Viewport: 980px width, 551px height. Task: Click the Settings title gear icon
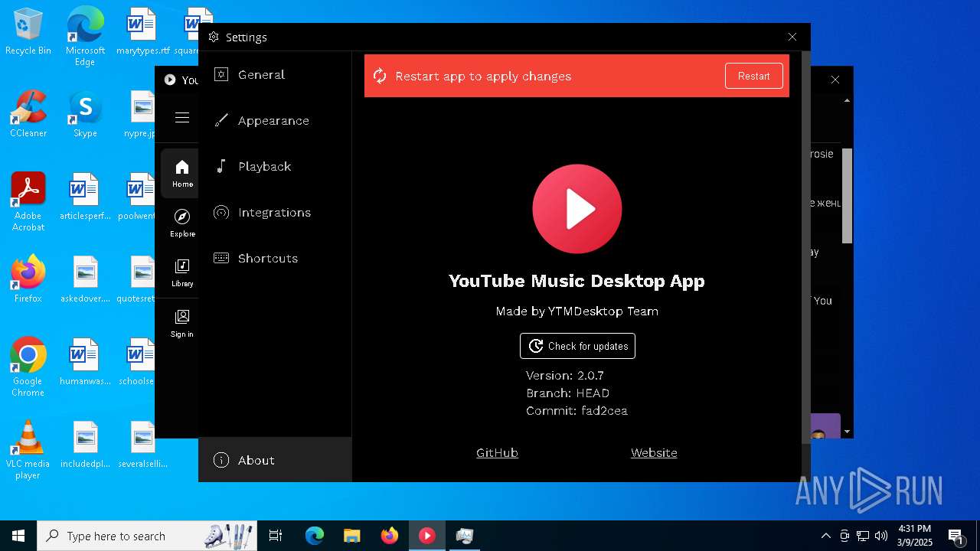214,37
